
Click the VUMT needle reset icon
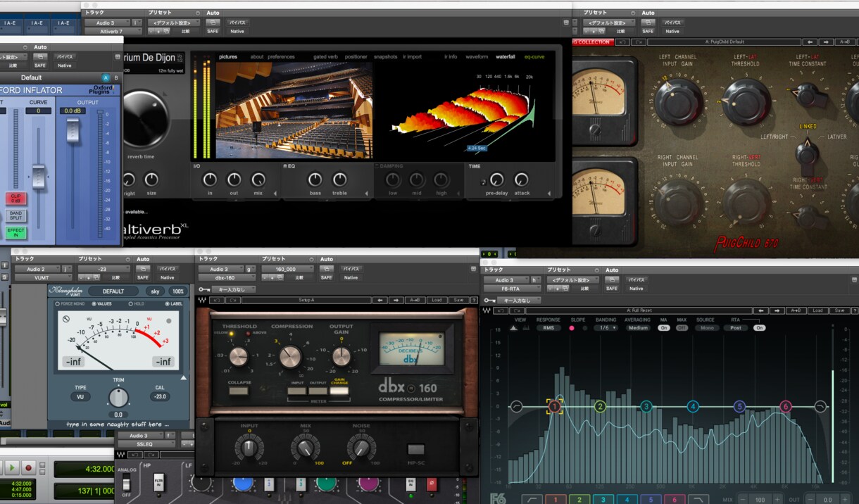point(66,318)
